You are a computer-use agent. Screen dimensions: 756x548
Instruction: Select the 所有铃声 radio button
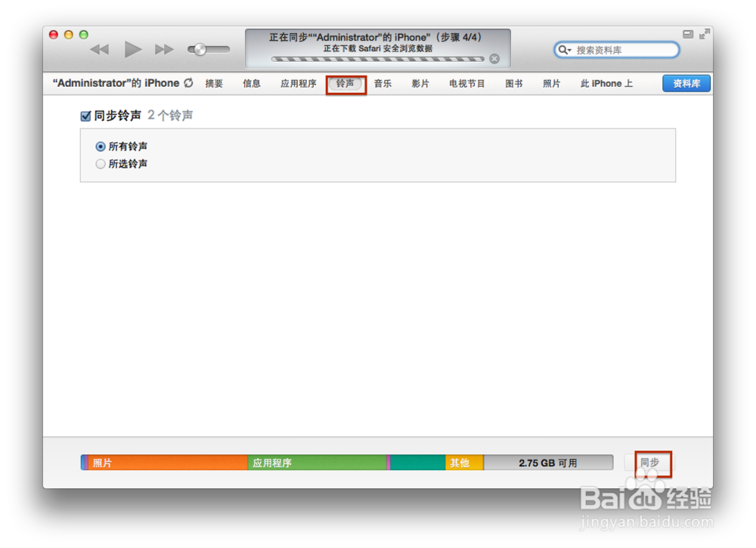tap(101, 147)
